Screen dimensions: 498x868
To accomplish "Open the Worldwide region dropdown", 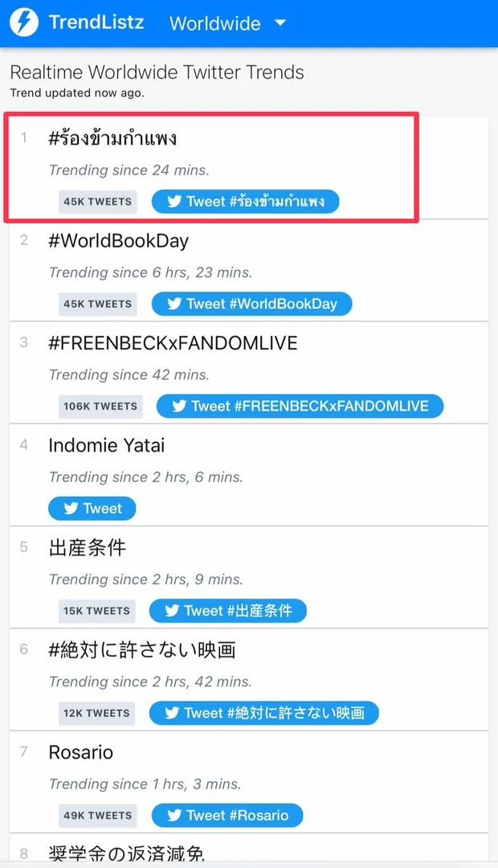I will tap(227, 23).
